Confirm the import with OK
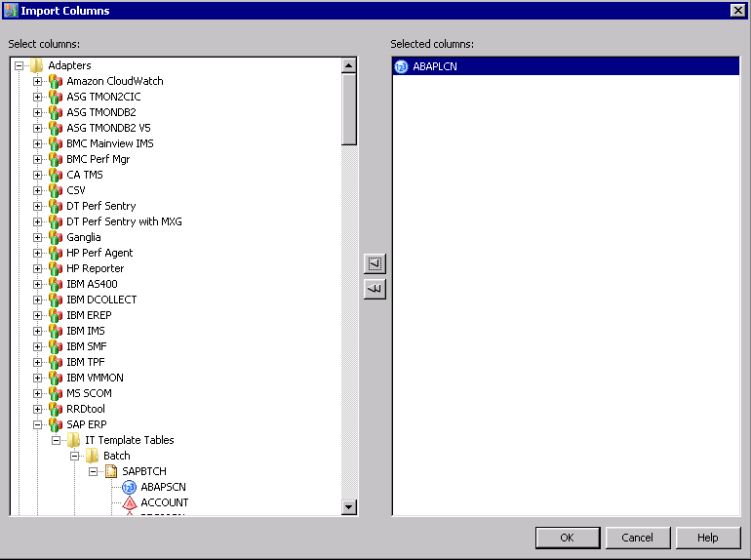This screenshot has height=560, width=751. point(568,538)
